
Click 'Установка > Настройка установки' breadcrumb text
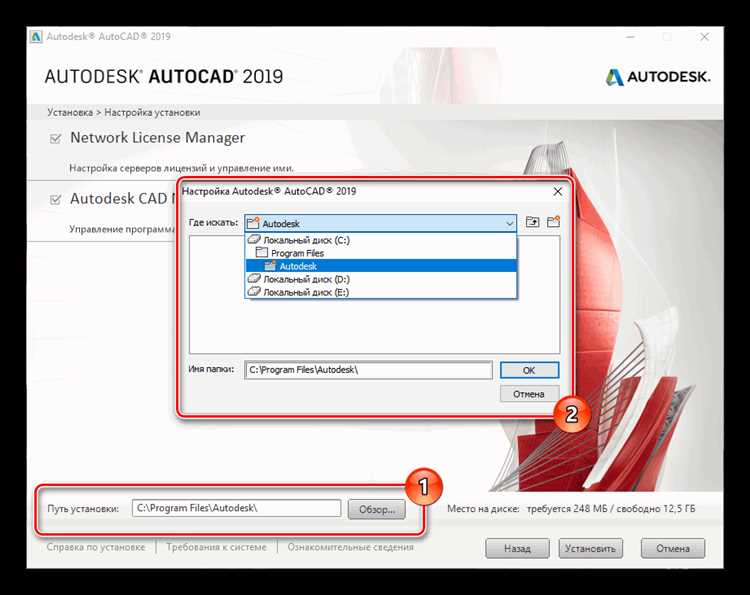tap(123, 112)
